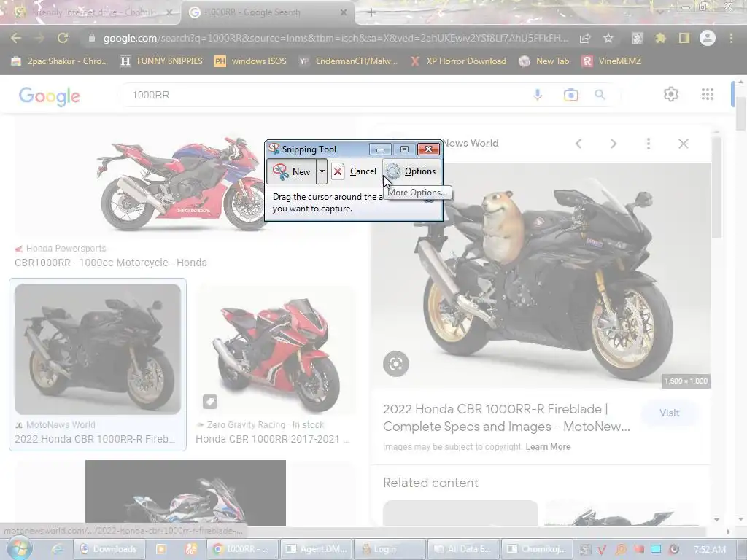The image size is (747, 560).
Task: Show next image in preview panel
Action: point(614,144)
